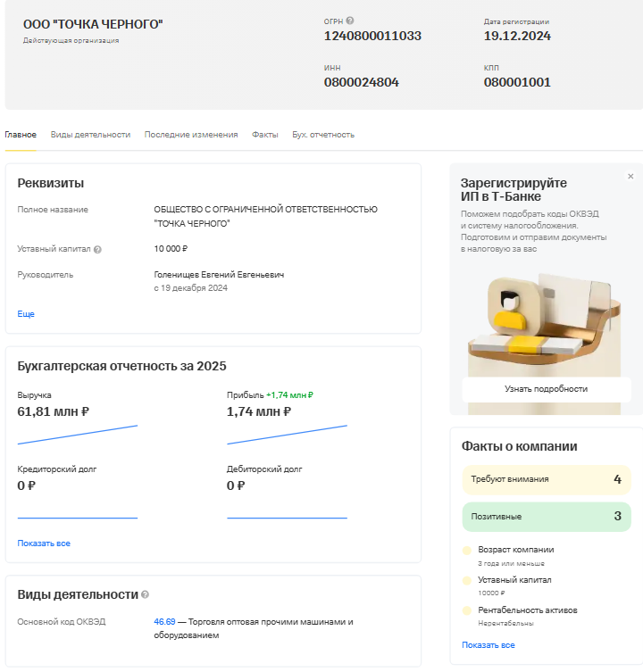This screenshot has height=672, width=643.
Task: Open the 46.69 ОКВЭД code link
Action: coord(164,621)
